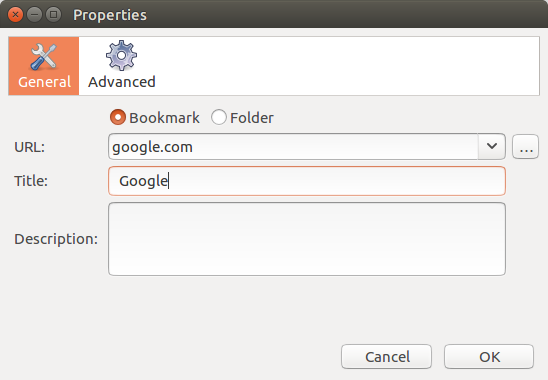This screenshot has width=548, height=380.
Task: Select the Bookmark radio button
Action: [x=118, y=117]
